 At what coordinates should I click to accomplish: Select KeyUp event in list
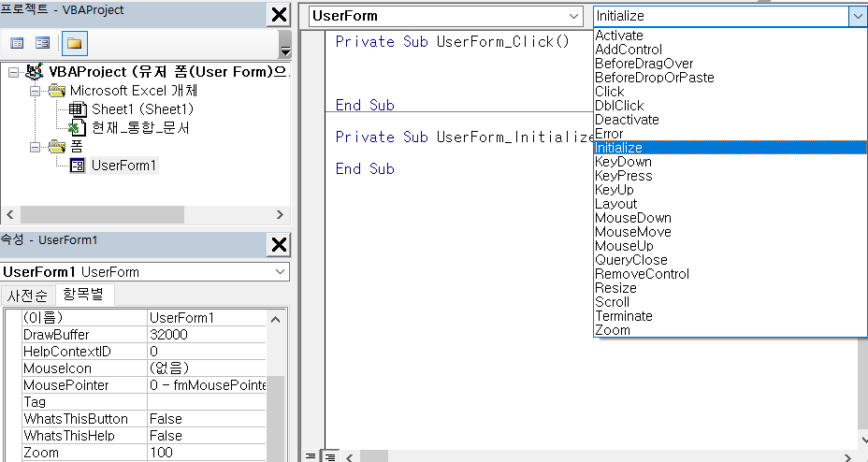pos(730,190)
